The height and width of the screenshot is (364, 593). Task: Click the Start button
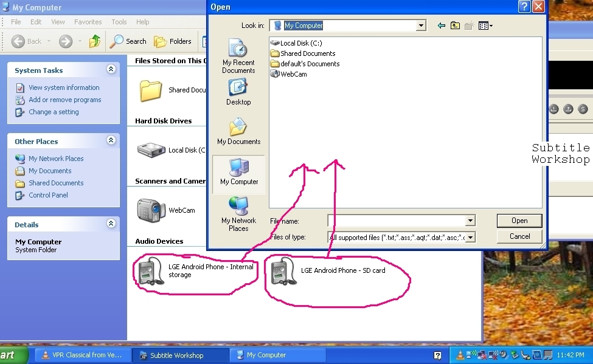point(13,355)
